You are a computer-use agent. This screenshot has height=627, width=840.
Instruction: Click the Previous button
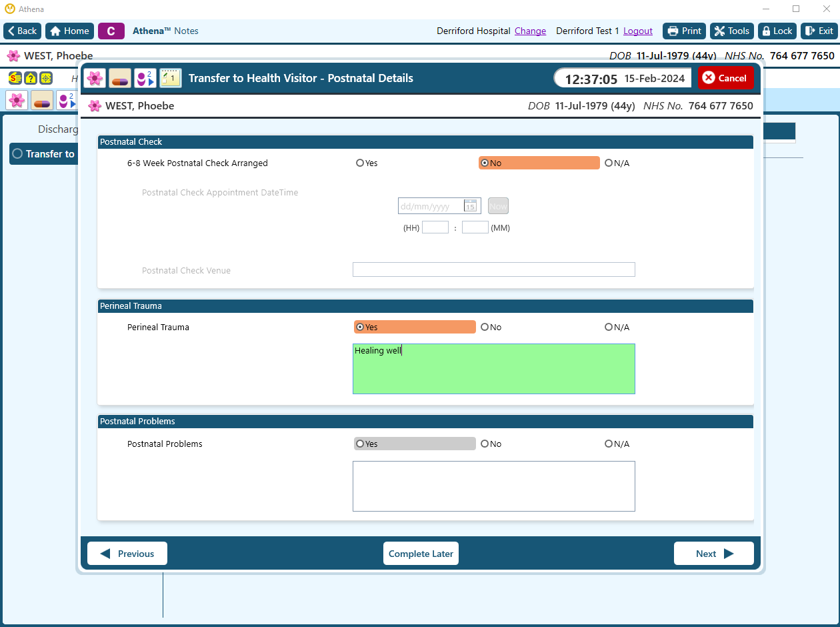coord(127,554)
